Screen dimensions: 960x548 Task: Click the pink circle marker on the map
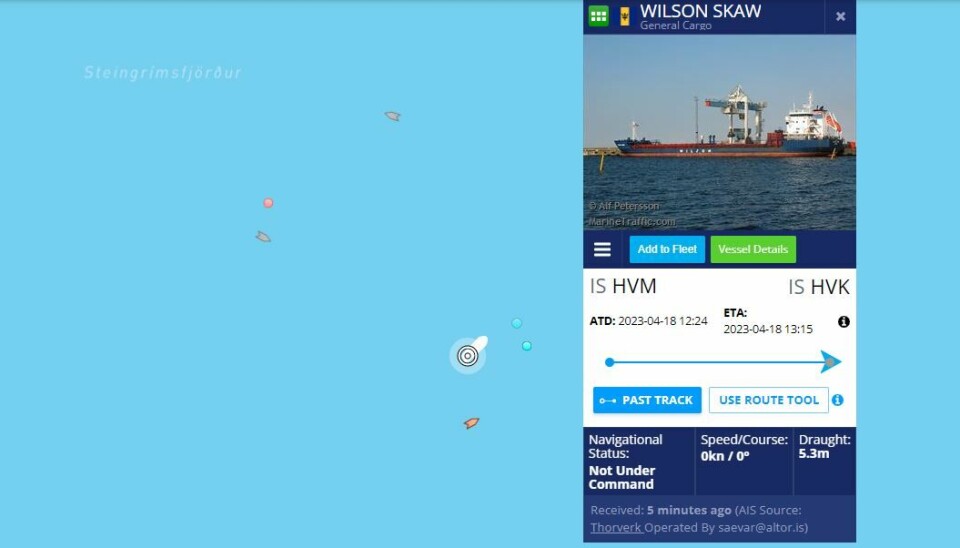(x=268, y=203)
